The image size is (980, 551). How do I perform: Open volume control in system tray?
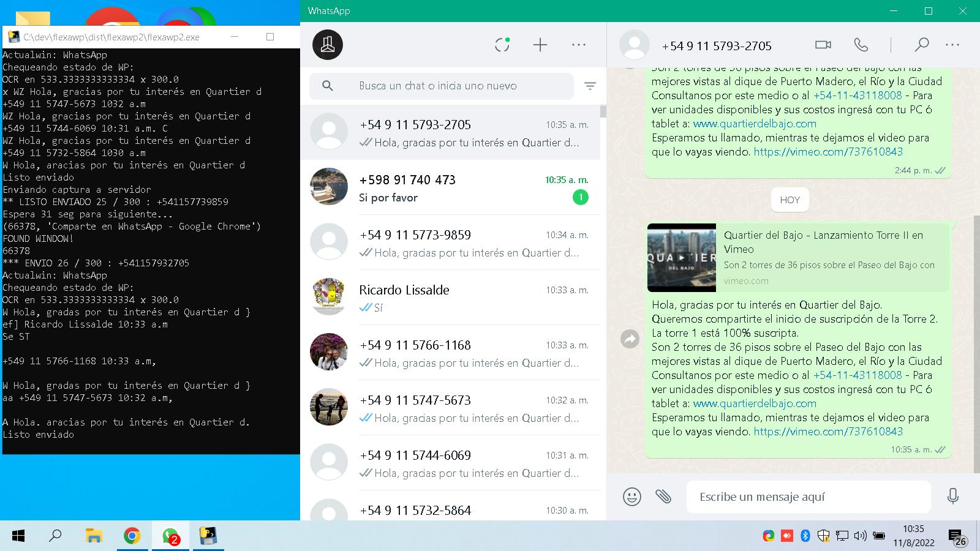[x=860, y=536]
